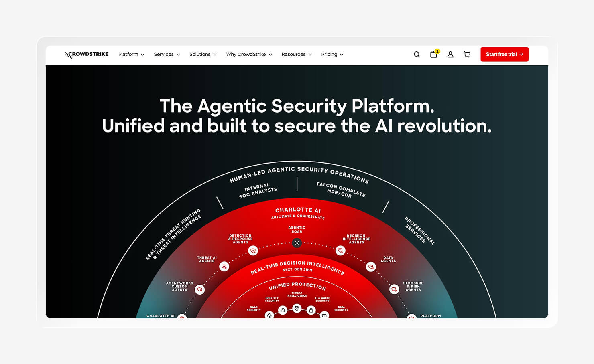Click the Identity Security fingerprint icon

(283, 310)
